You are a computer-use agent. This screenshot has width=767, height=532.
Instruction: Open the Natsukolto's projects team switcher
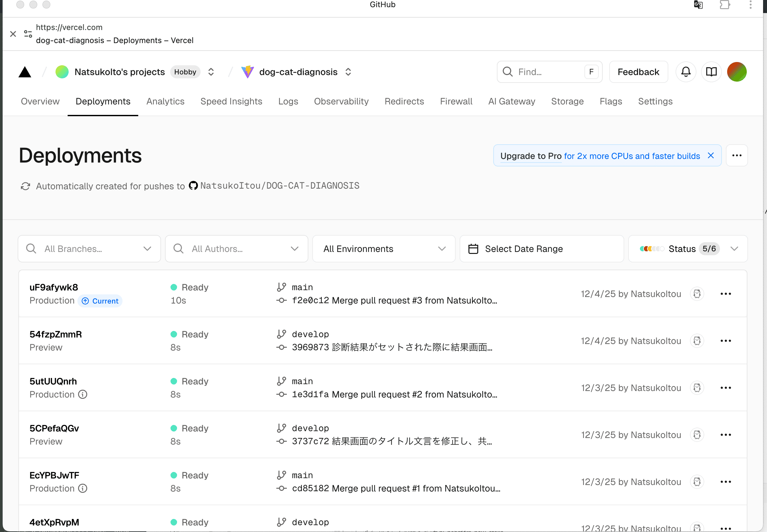pos(211,72)
